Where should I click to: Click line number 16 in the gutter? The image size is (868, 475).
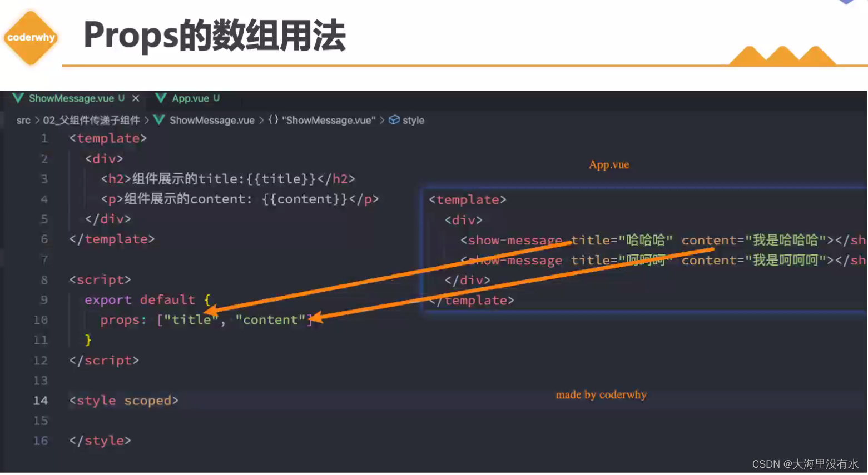(41, 441)
